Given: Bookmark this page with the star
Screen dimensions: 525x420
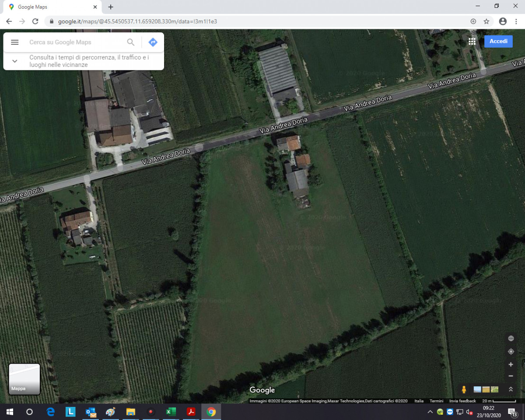Looking at the screenshot, I should click(x=486, y=21).
